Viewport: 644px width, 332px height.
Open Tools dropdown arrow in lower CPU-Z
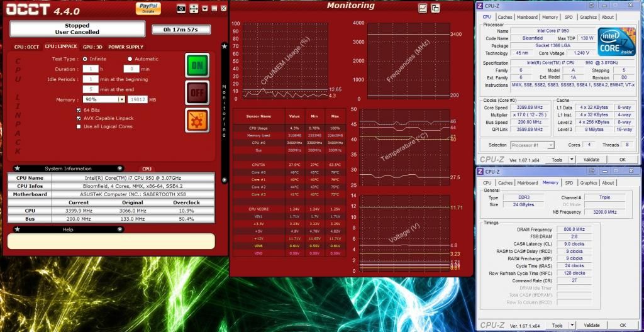572,326
